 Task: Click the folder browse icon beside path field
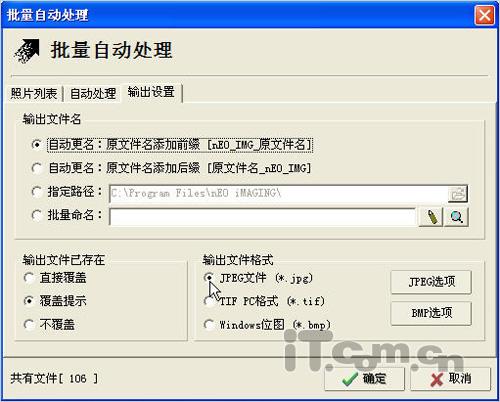click(458, 194)
